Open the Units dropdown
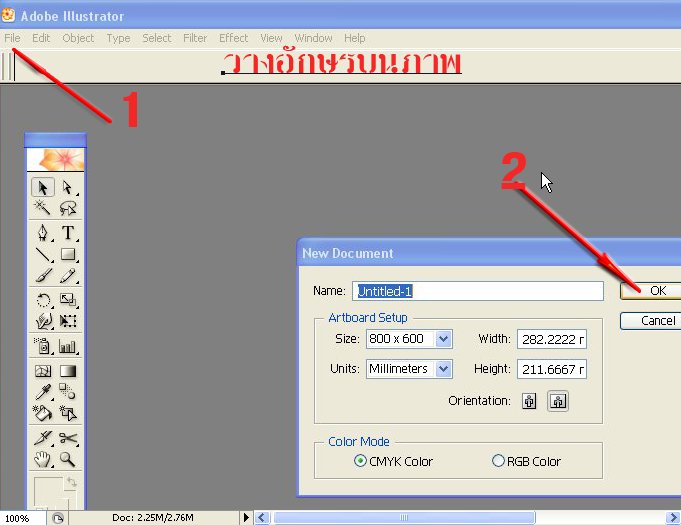681x525 pixels. pyautogui.click(x=443, y=369)
